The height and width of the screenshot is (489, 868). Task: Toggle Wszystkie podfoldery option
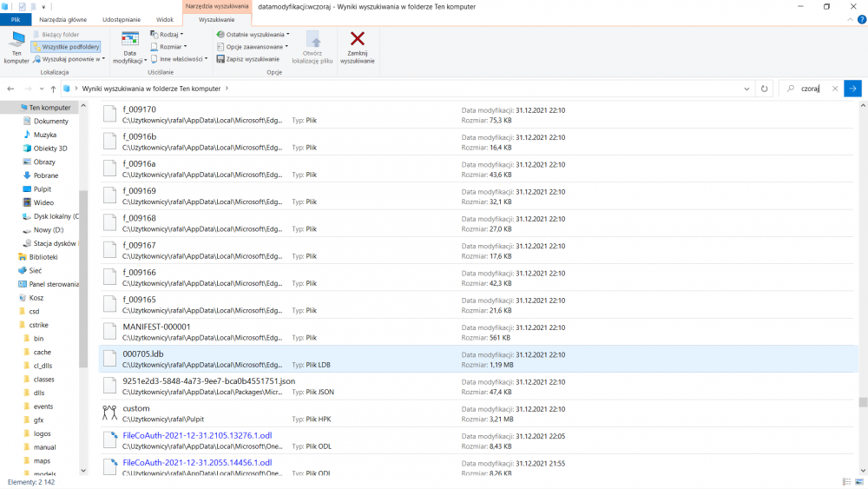(67, 47)
